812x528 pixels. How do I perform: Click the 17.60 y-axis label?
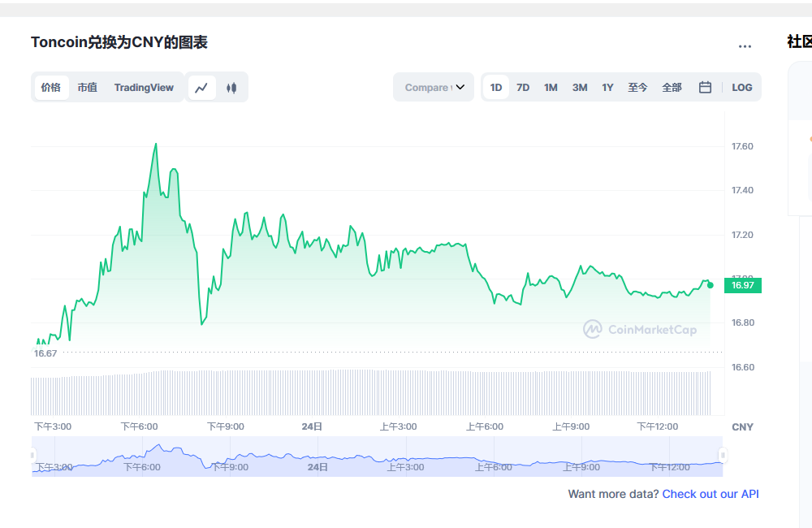click(x=742, y=147)
